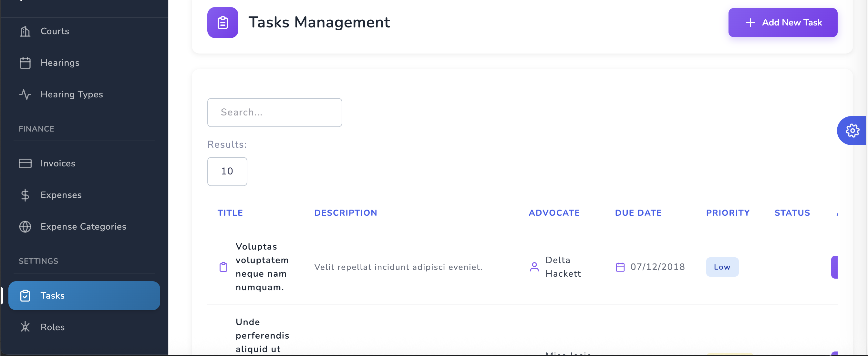Viewport: 868px width, 356px height.
Task: Sort the table by DUE DATE column
Action: pyautogui.click(x=638, y=213)
